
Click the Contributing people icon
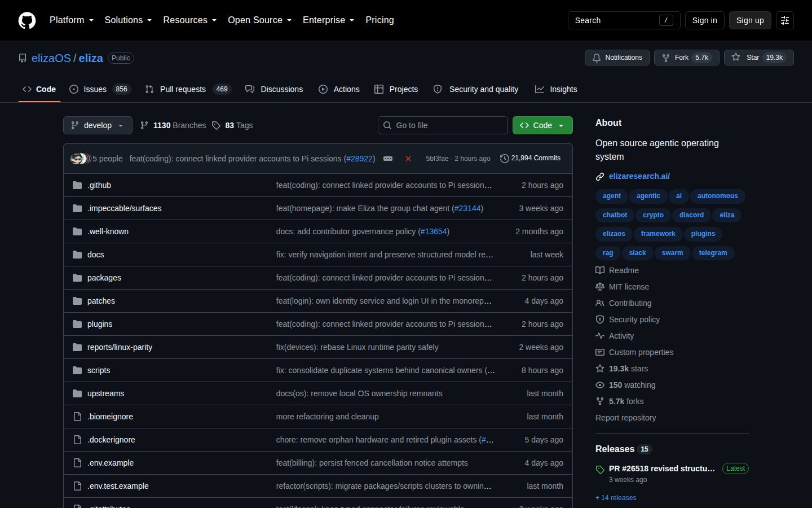[600, 303]
